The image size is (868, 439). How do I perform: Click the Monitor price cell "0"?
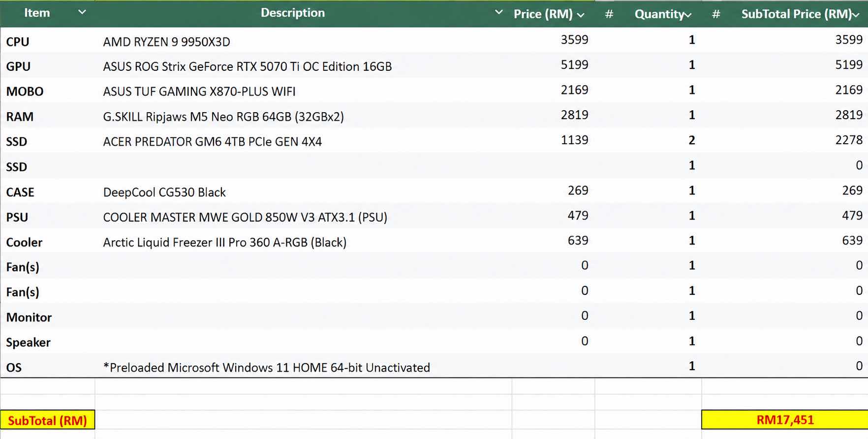(585, 315)
